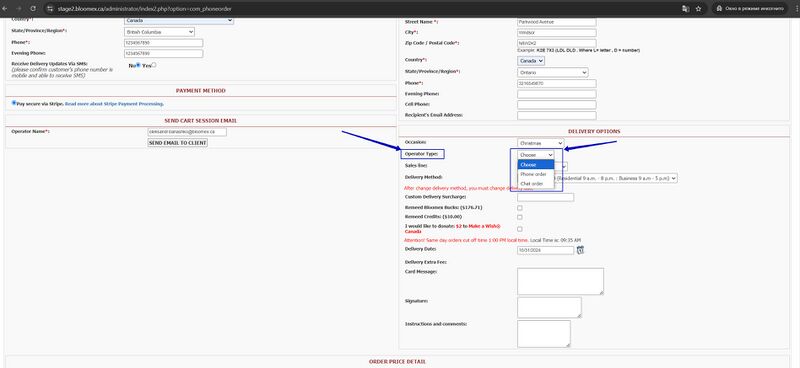Bookmark this page with the star icon
The image size is (800, 368).
(x=698, y=9)
